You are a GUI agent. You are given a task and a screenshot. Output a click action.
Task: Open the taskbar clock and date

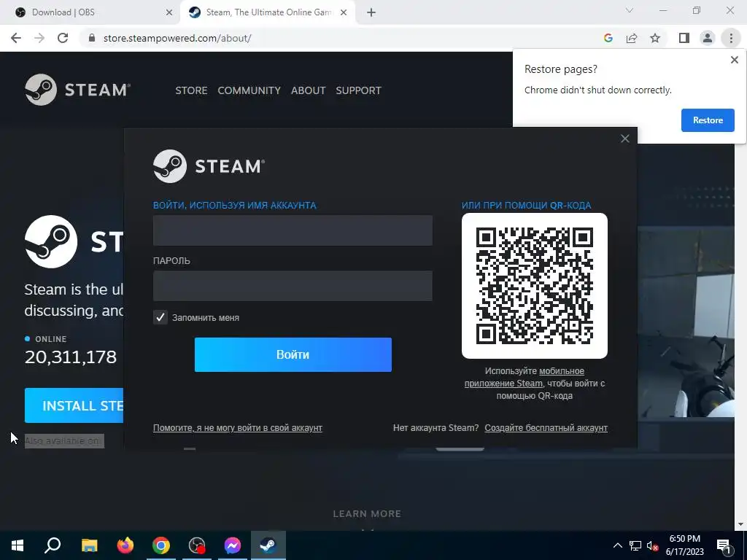(x=684, y=545)
